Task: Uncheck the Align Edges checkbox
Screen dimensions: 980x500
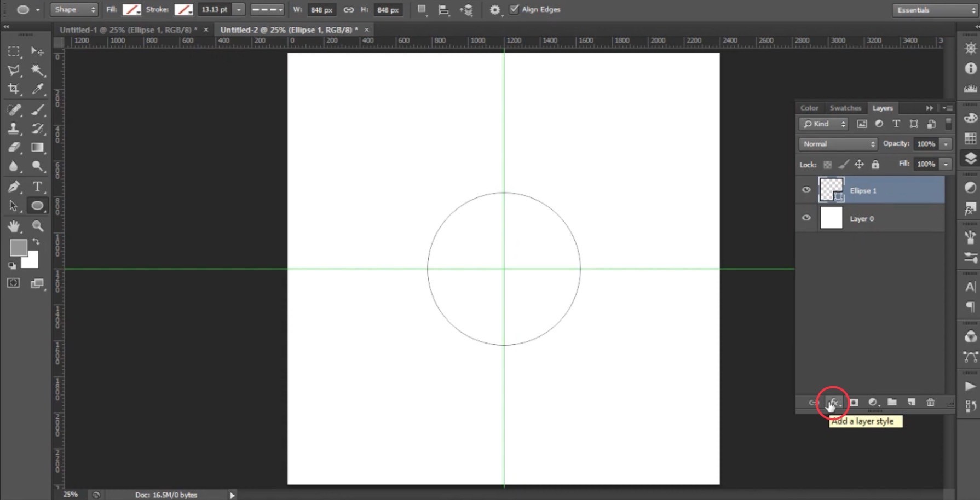Action: (514, 9)
